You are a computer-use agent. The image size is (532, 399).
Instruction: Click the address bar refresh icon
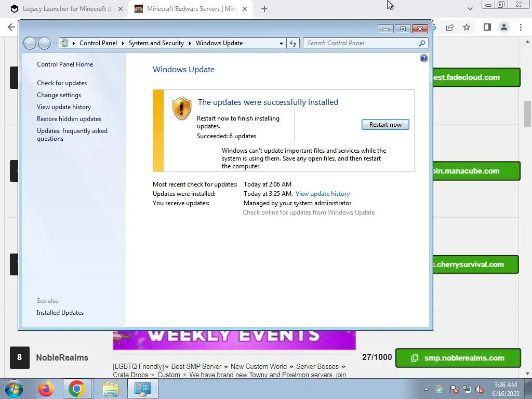click(293, 43)
